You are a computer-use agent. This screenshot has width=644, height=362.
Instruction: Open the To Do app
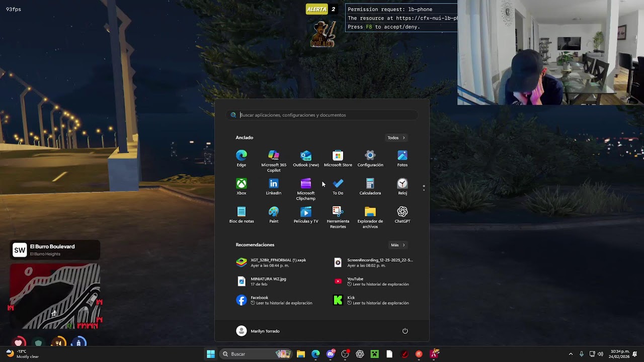(x=338, y=187)
